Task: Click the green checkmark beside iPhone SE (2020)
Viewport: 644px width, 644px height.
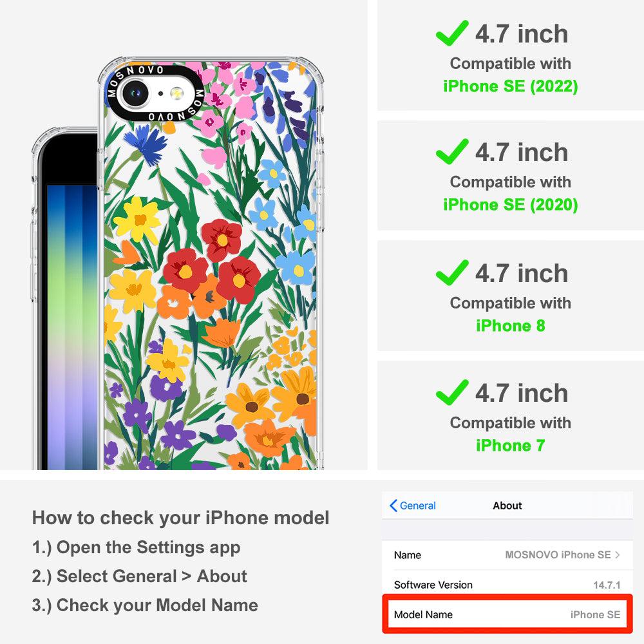Action: click(x=452, y=151)
